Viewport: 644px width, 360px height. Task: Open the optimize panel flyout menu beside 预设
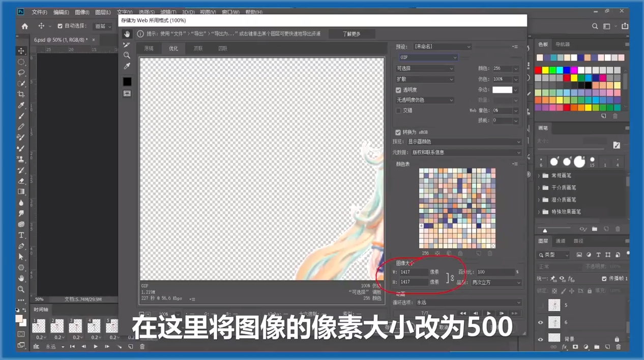(515, 47)
